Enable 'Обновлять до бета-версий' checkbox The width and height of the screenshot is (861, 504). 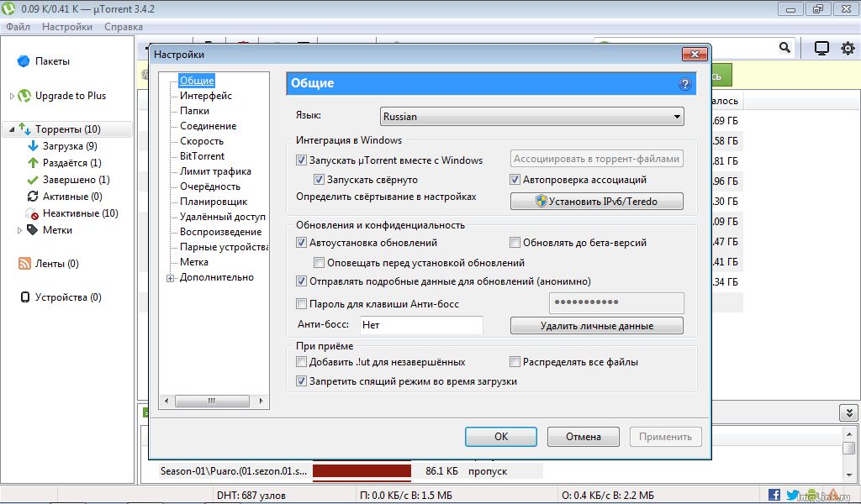pyautogui.click(x=515, y=243)
